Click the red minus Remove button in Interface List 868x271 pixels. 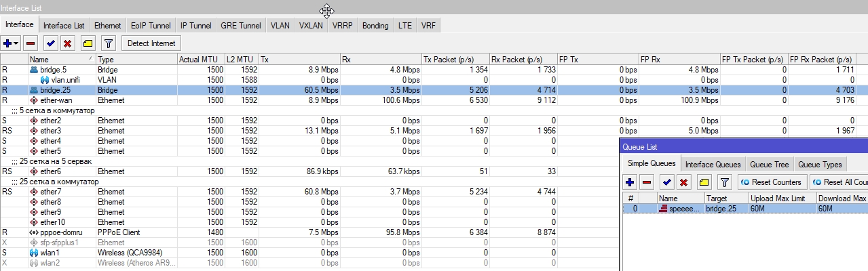(31, 43)
